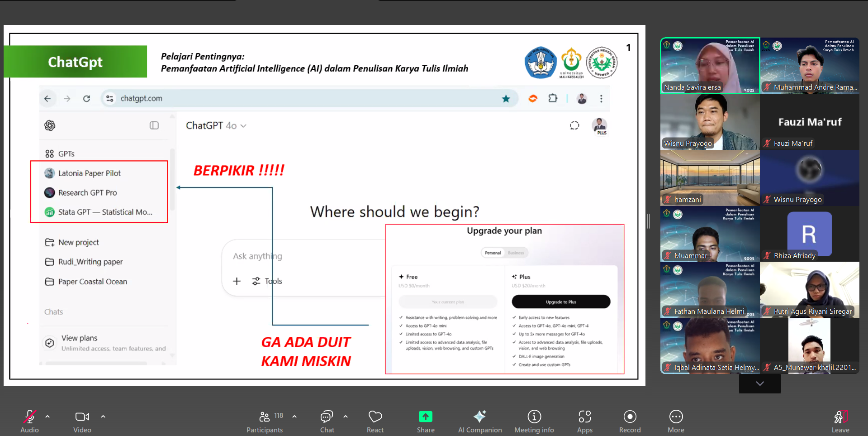
Task: Click the Leave meeting button
Action: tap(840, 421)
